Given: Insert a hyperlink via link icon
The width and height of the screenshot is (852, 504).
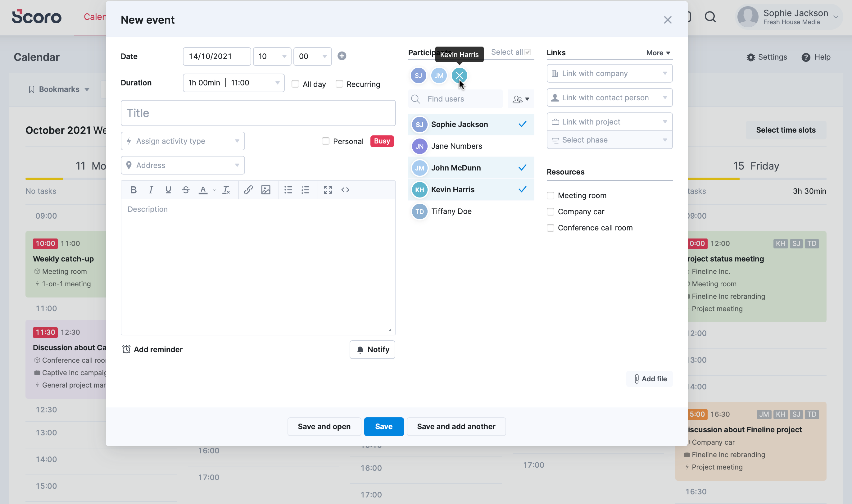Looking at the screenshot, I should (248, 190).
